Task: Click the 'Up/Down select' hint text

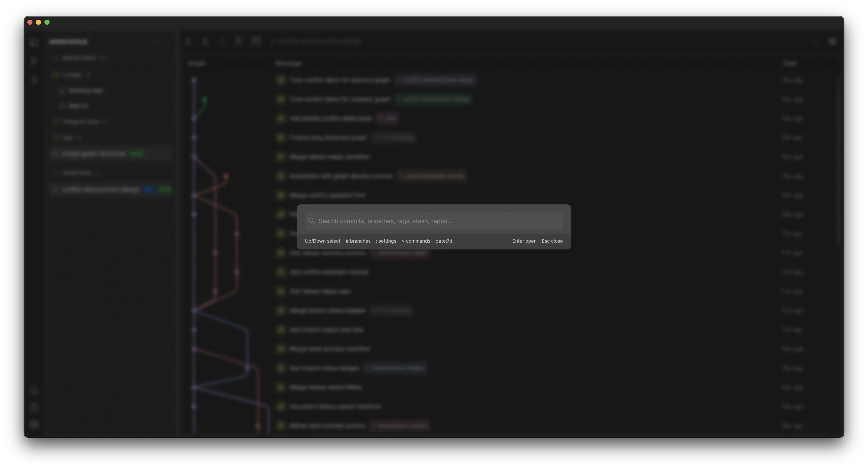Action: pyautogui.click(x=323, y=241)
